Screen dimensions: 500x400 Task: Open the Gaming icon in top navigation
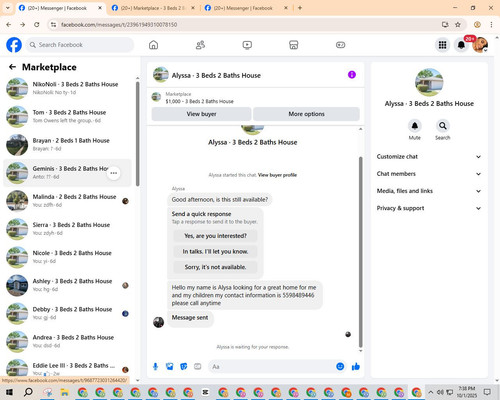pos(340,45)
